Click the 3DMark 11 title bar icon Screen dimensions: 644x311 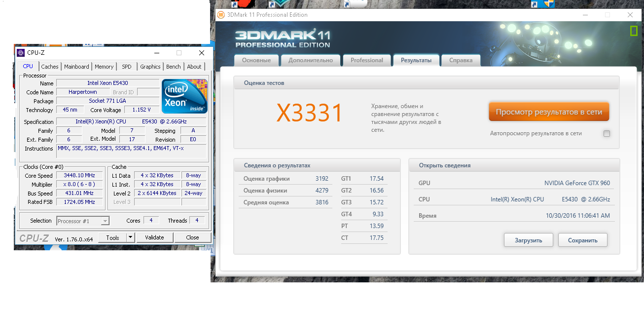(221, 15)
